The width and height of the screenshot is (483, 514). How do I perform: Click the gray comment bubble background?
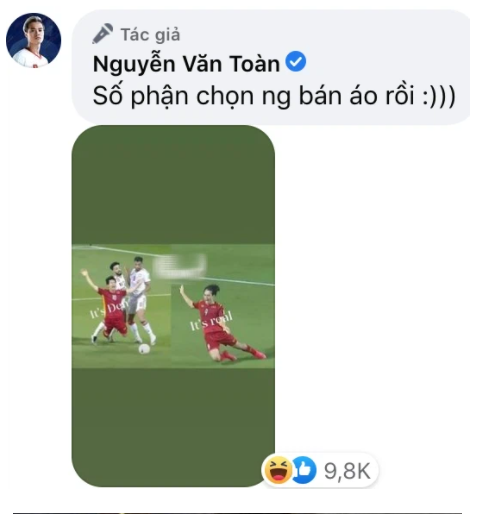[x=271, y=67]
